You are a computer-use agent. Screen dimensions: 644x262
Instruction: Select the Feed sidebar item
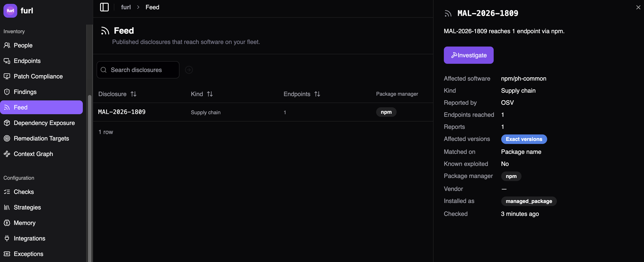pos(41,107)
